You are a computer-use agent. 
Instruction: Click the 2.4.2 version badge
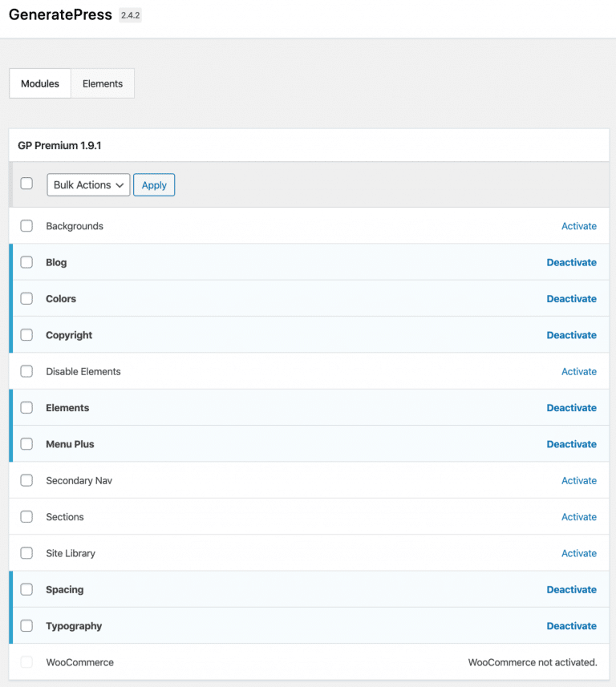[x=129, y=14]
